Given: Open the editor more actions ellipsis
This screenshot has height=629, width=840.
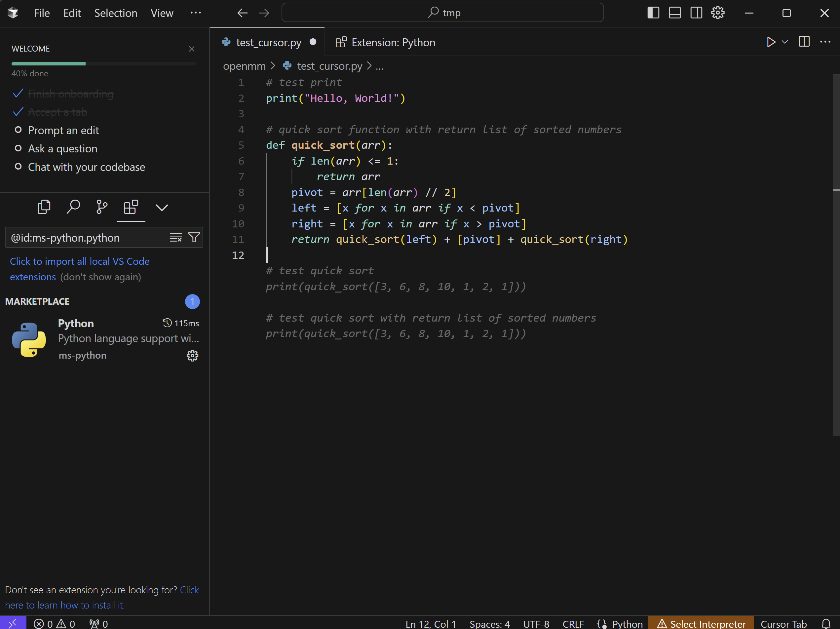Looking at the screenshot, I should pos(825,42).
